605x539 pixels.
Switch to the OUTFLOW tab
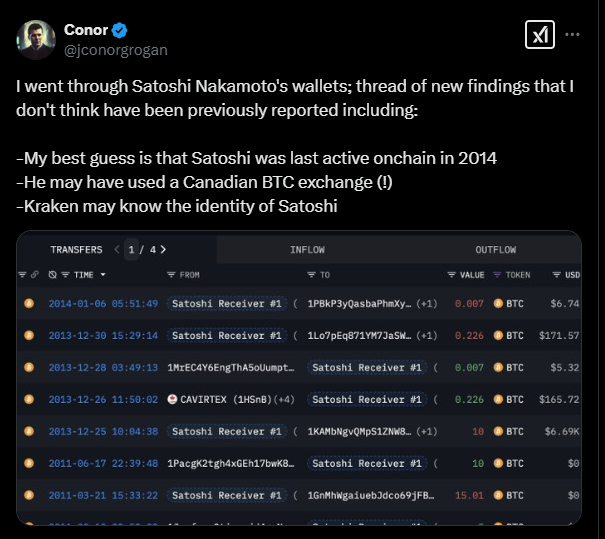point(495,250)
